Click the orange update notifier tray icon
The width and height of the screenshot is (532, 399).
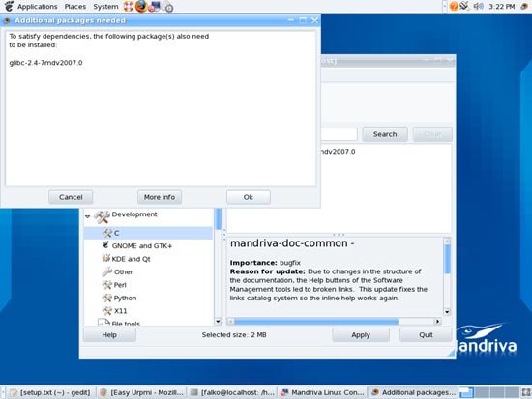pos(454,7)
